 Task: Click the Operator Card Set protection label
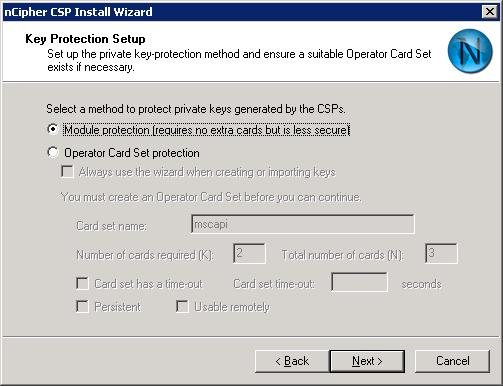coord(132,153)
